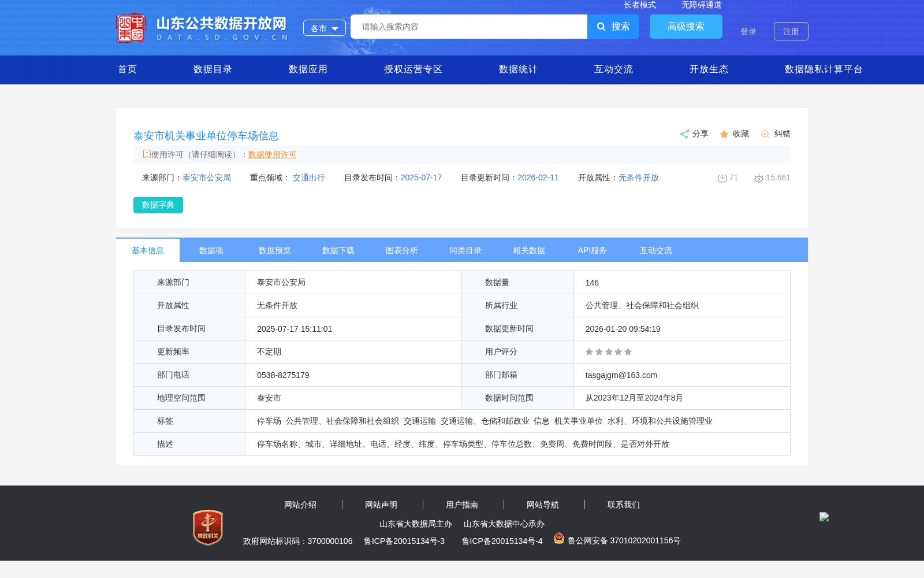Open the 用户指南 footer link
The image size is (924, 578).
click(462, 505)
